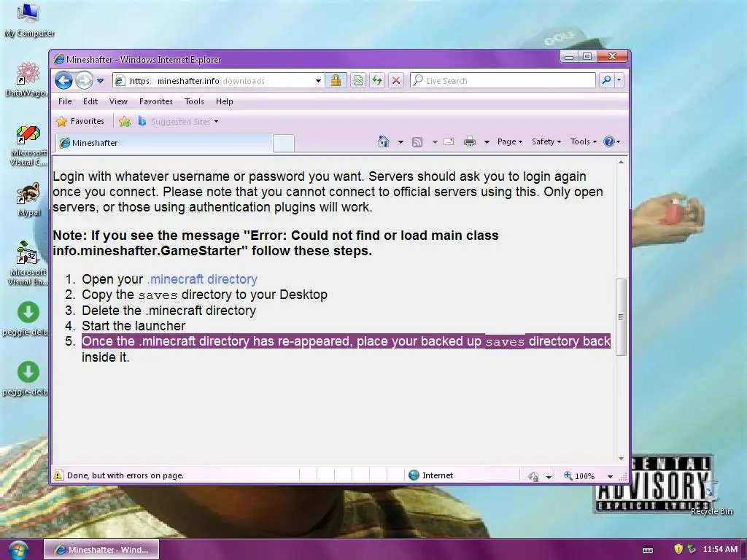Open the search provider options arrow

tap(619, 80)
